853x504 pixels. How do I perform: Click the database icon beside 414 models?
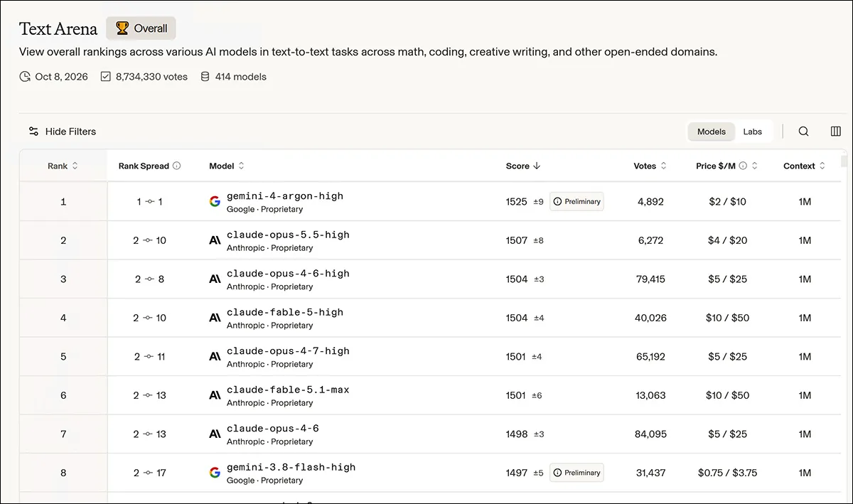click(205, 77)
